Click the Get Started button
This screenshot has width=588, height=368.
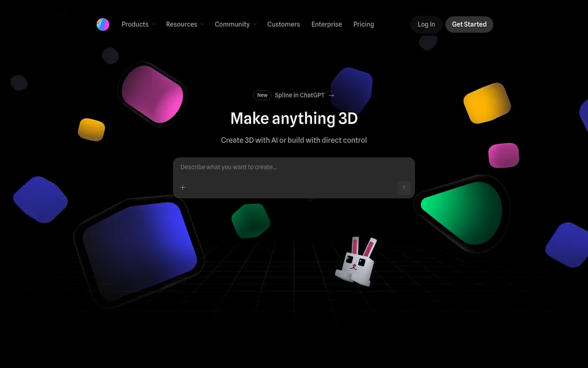tap(469, 25)
